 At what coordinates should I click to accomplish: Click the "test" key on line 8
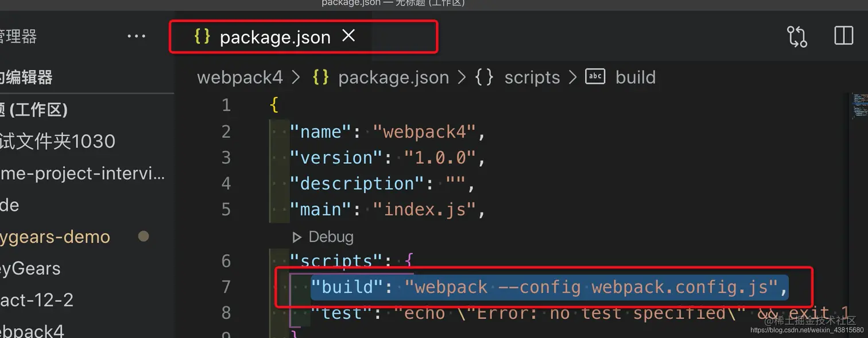341,313
